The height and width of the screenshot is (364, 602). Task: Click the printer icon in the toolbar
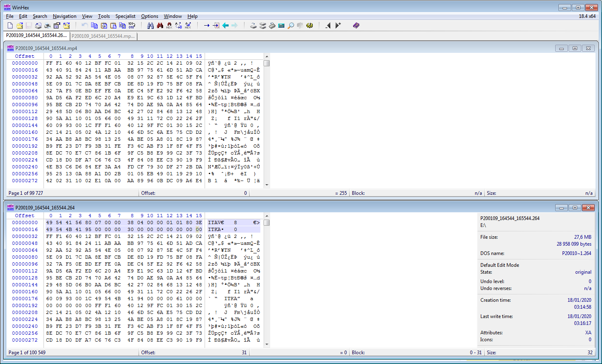point(47,26)
